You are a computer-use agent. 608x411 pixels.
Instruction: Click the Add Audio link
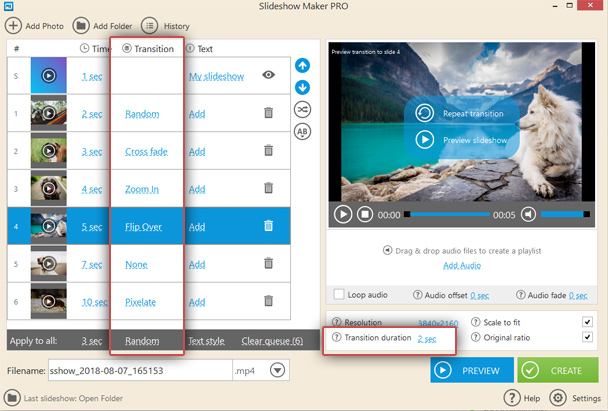coord(462,266)
